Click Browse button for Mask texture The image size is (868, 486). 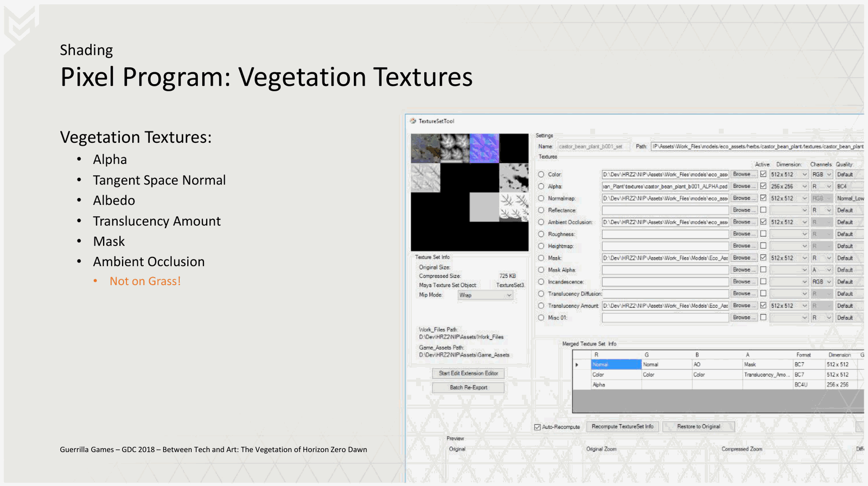tap(744, 258)
